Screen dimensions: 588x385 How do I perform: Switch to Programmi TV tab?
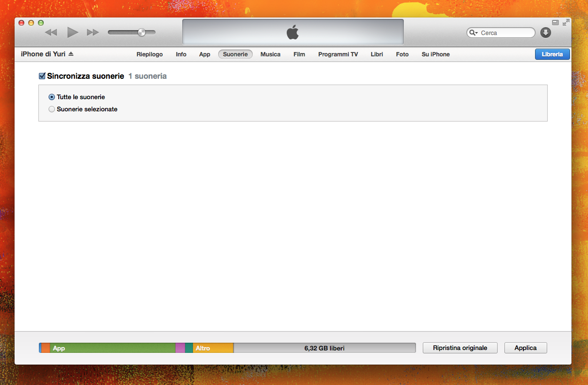pyautogui.click(x=338, y=54)
